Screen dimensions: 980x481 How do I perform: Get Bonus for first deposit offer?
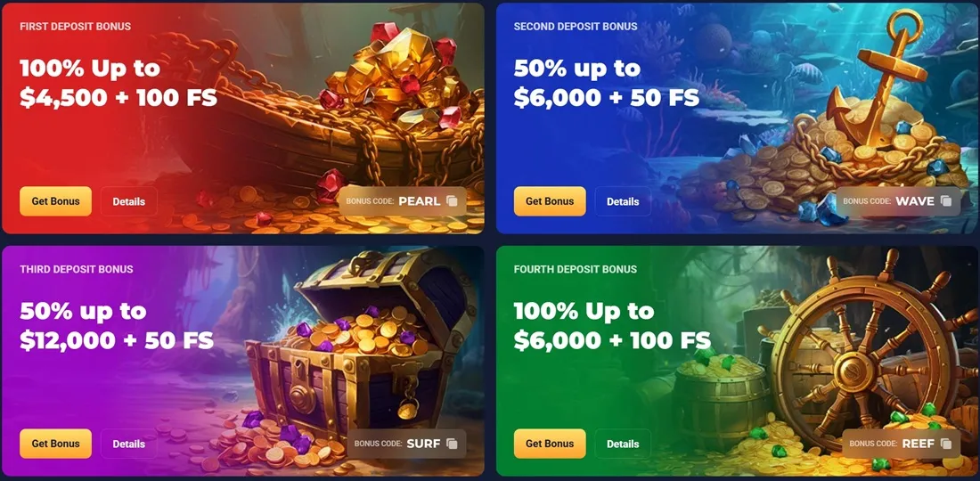(x=55, y=201)
